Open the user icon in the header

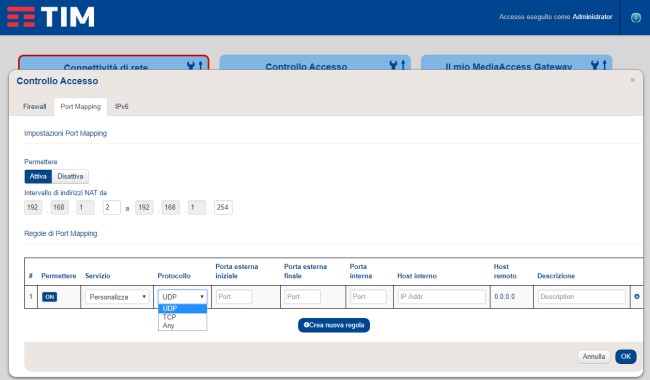click(635, 17)
